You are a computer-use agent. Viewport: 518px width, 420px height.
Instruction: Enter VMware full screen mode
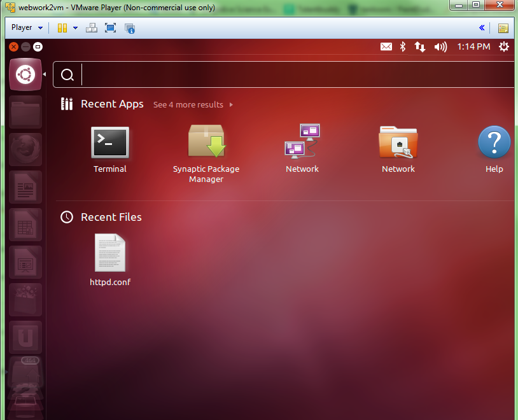[110, 28]
